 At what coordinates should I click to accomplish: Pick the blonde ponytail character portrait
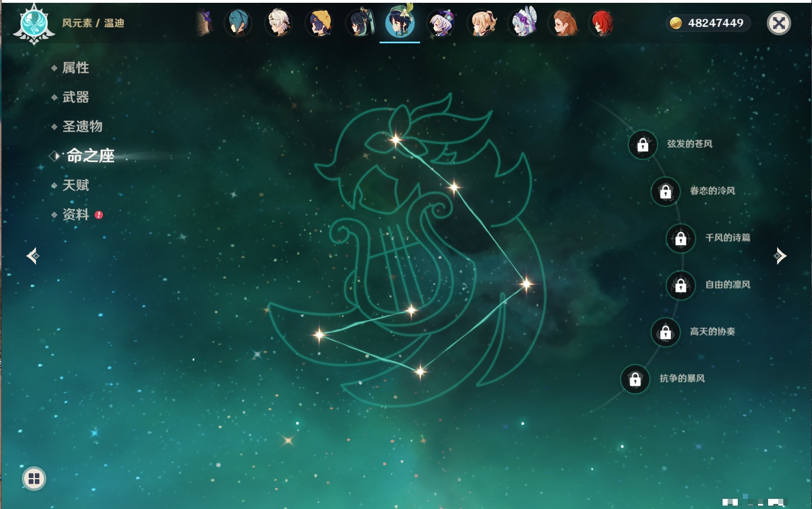[482, 24]
